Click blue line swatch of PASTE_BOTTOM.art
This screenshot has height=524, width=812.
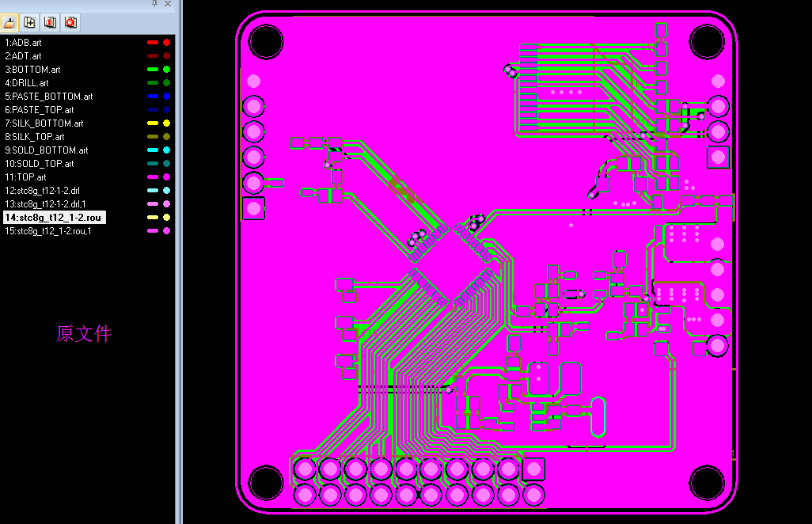tap(153, 97)
